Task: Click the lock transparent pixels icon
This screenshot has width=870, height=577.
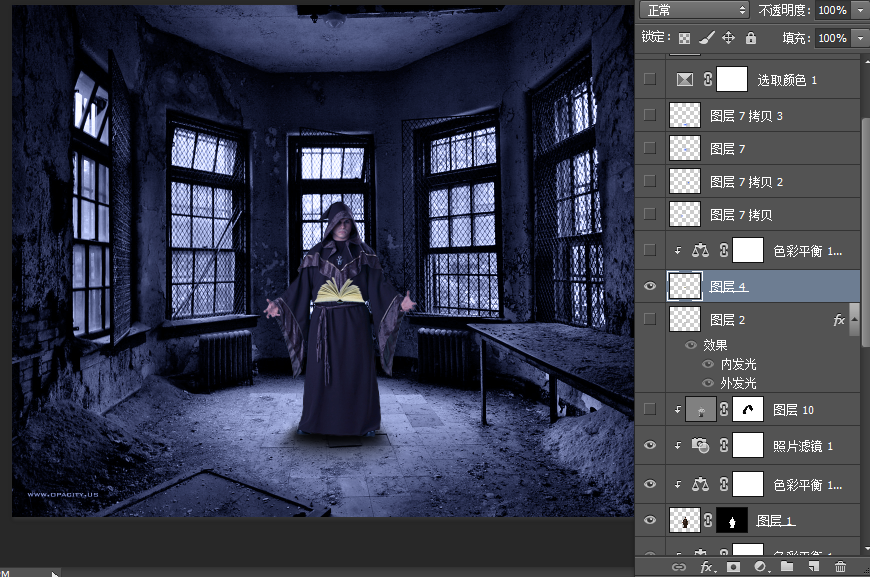Action: pos(685,38)
